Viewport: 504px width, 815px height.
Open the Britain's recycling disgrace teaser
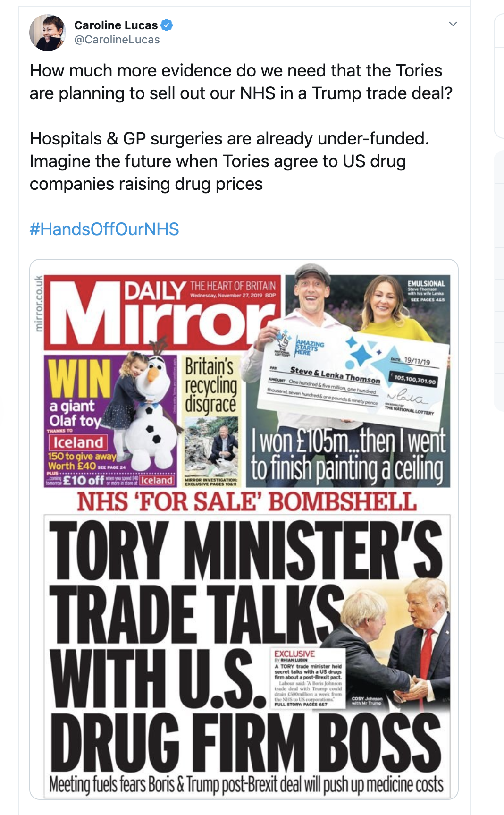click(211, 421)
